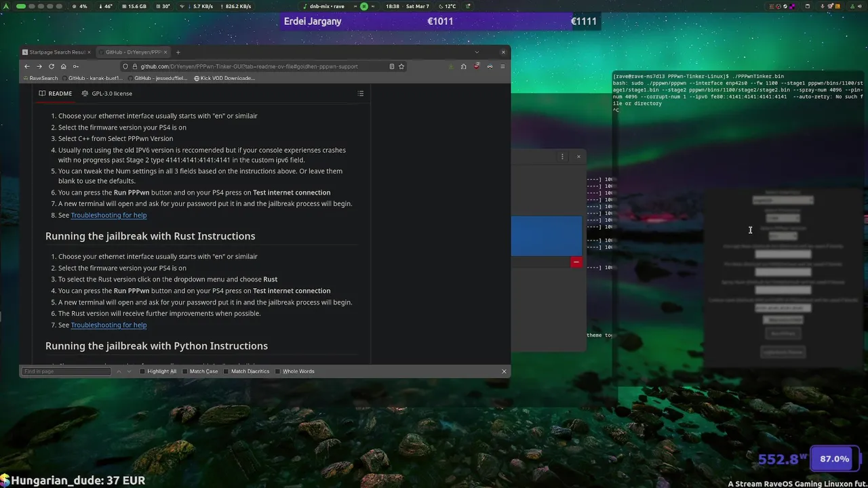868x488 pixels.
Task: Close the find bar
Action: coord(504,371)
